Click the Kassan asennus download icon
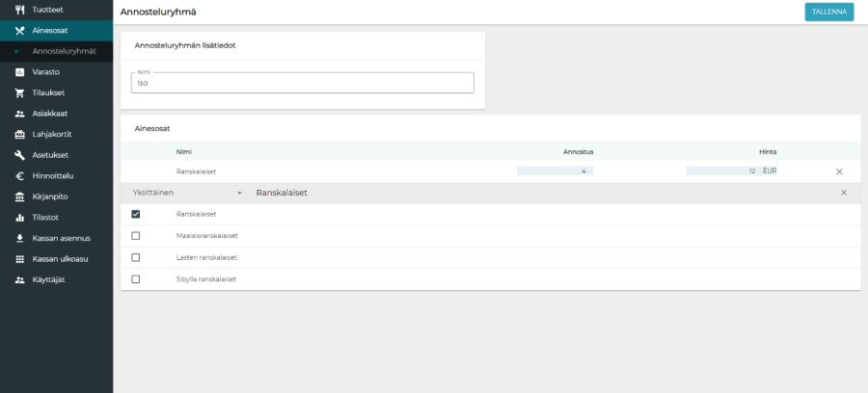 point(19,238)
